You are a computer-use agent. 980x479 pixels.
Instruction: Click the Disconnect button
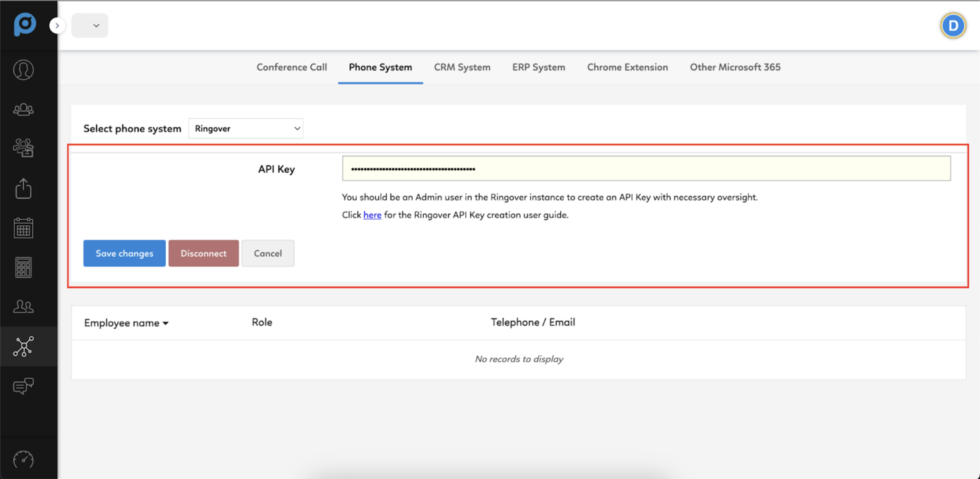click(203, 253)
